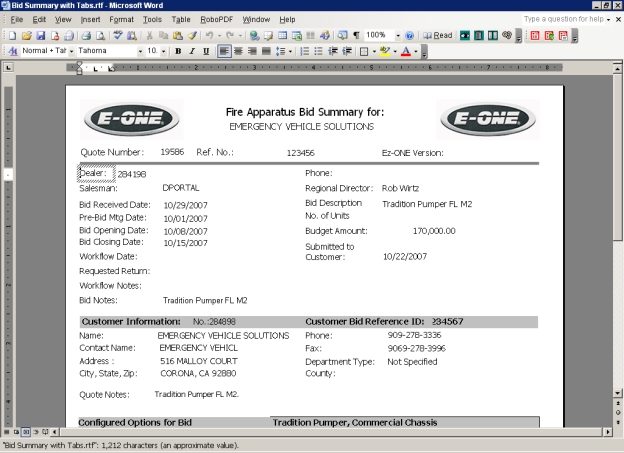Toggle center text alignment

238,51
